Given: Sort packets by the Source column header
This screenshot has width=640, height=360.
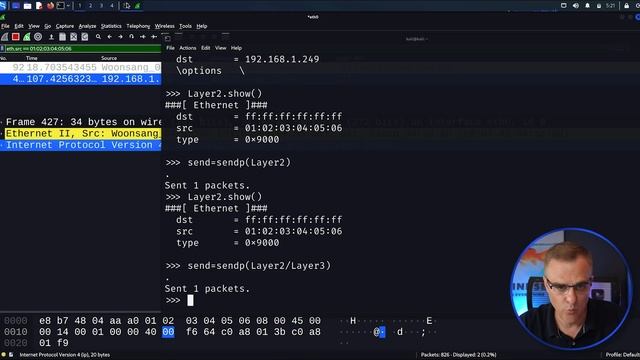Looking at the screenshot, I should click(x=109, y=58).
